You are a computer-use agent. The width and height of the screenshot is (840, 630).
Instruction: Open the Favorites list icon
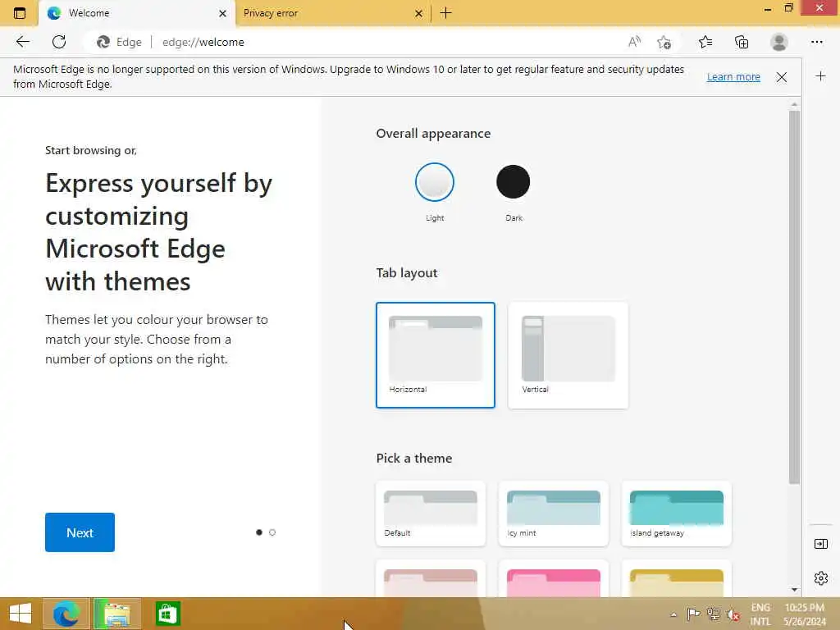coord(705,42)
